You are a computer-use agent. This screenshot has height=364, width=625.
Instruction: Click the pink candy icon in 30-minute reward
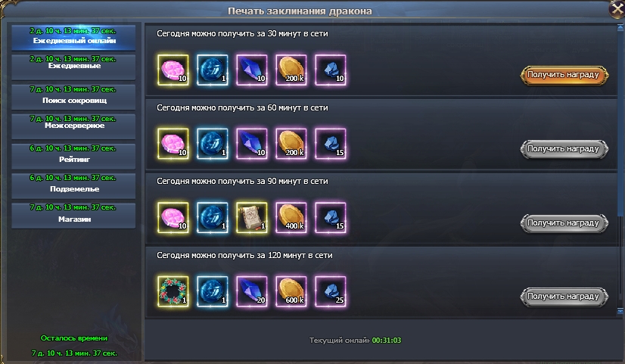click(x=173, y=70)
